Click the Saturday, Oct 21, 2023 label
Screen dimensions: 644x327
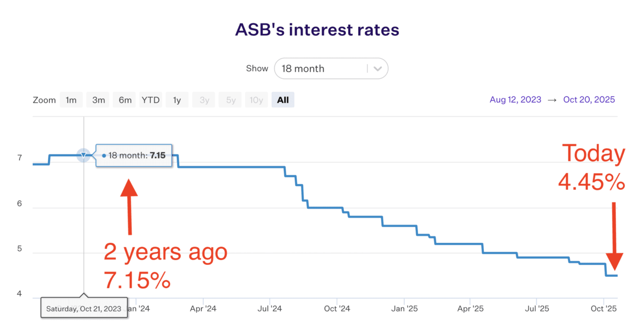click(x=84, y=308)
